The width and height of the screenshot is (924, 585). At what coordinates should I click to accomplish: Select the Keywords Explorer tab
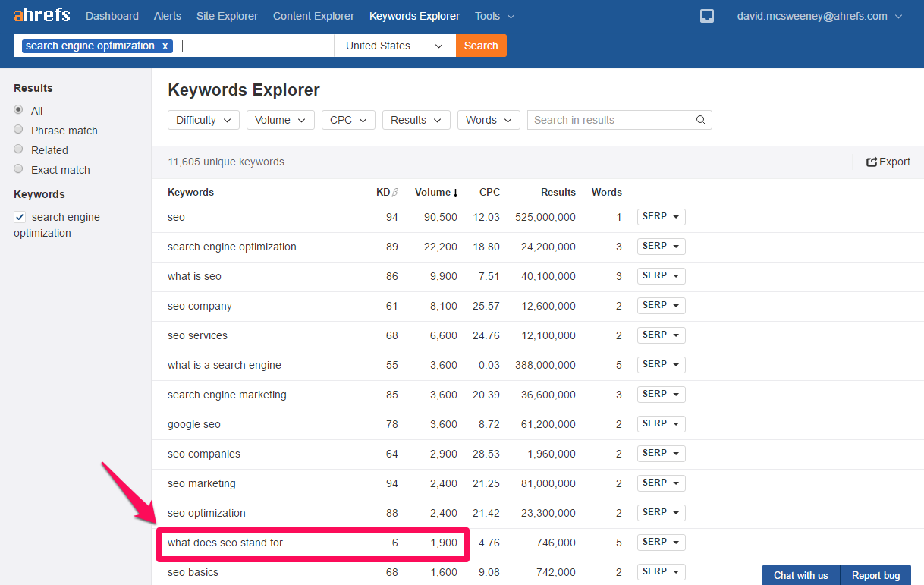pos(414,16)
